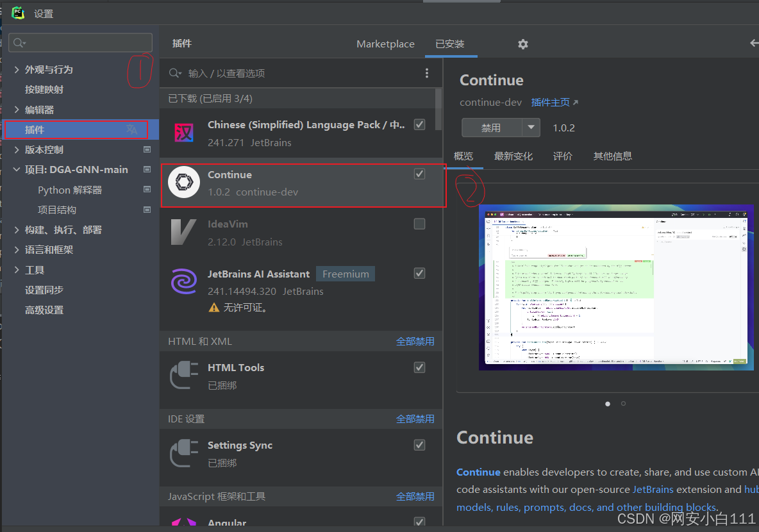Disable the Settings Sync checkbox
Image resolution: width=759 pixels, height=532 pixels.
[x=419, y=444]
